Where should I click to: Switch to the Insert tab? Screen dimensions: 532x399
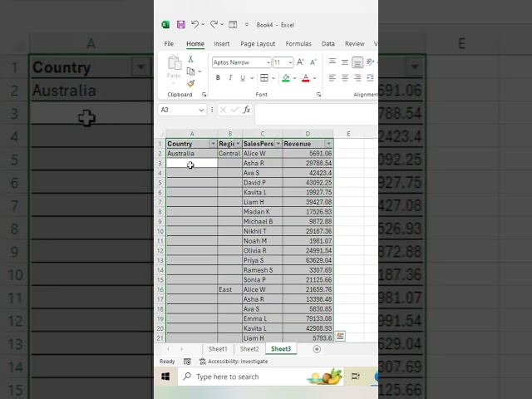pos(222,44)
